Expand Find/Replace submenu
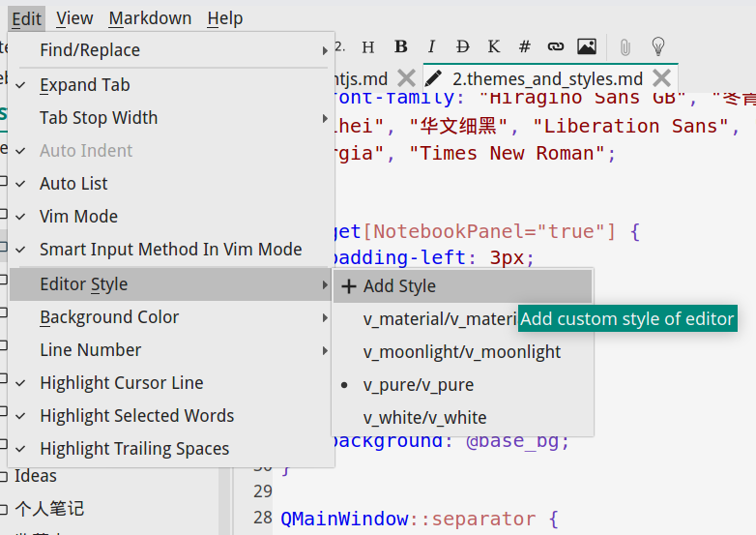The height and width of the screenshot is (535, 756). [x=171, y=50]
